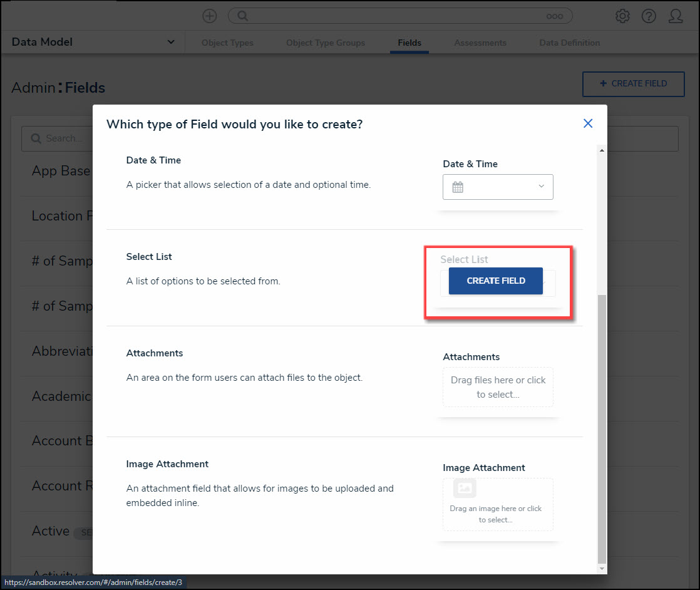Close the field type dialog
Image resolution: width=700 pixels, height=590 pixels.
588,123
